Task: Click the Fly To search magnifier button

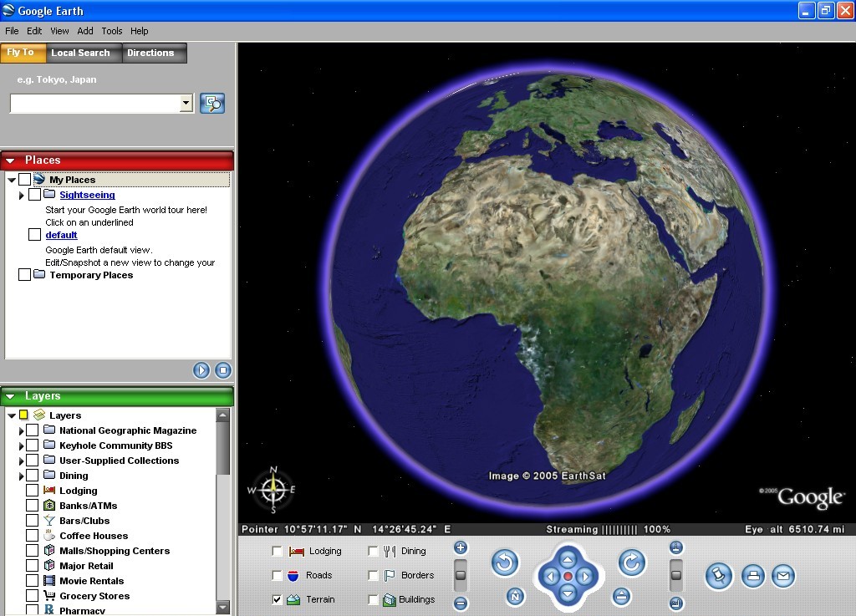Action: [x=212, y=103]
